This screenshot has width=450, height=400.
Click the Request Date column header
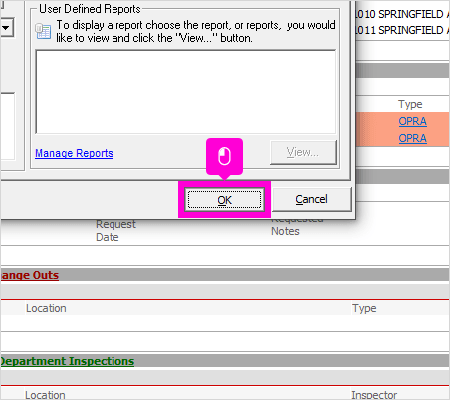(x=116, y=231)
